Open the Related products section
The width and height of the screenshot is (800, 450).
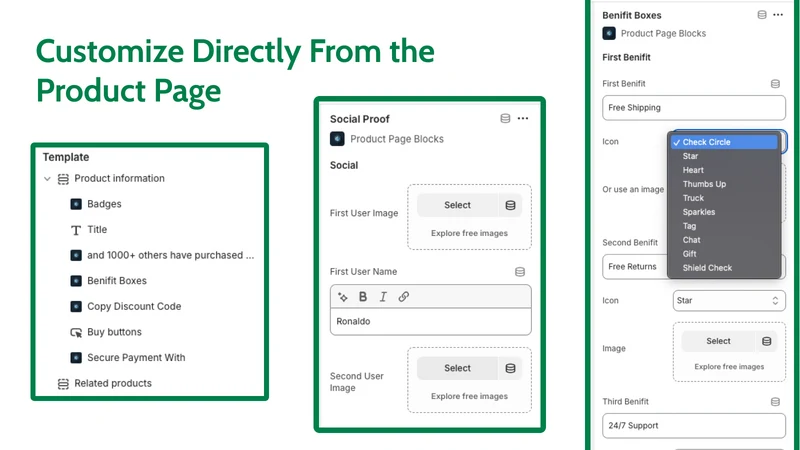(x=113, y=383)
